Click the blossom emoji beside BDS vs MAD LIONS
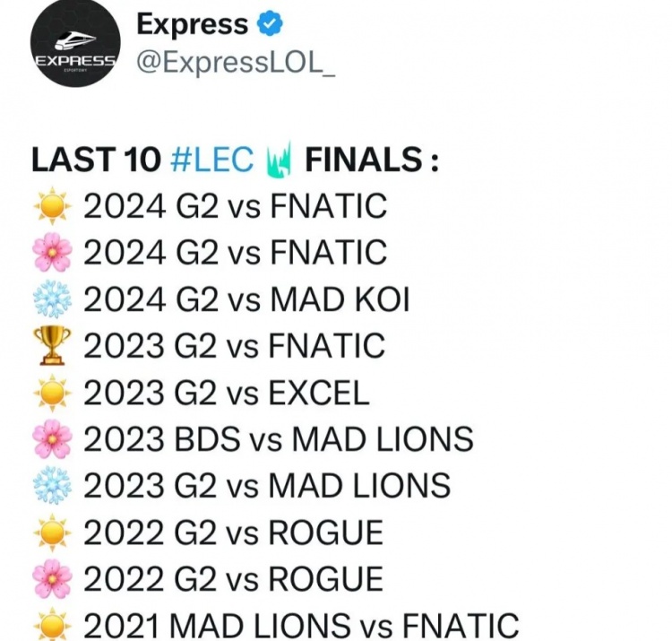 52,439
